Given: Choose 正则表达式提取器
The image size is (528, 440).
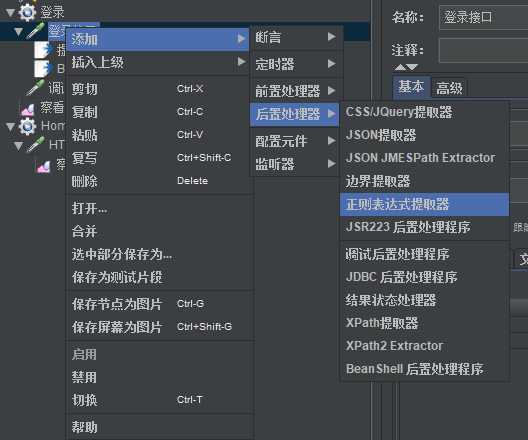Looking at the screenshot, I should 424,204.
